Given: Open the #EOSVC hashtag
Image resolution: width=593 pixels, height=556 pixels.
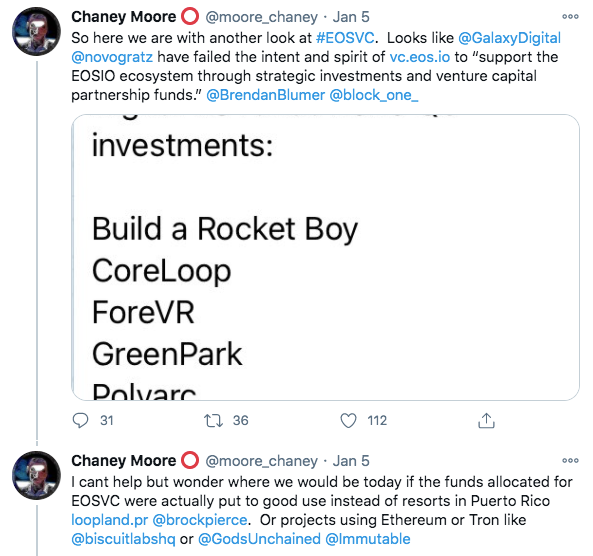Looking at the screenshot, I should 345,38.
